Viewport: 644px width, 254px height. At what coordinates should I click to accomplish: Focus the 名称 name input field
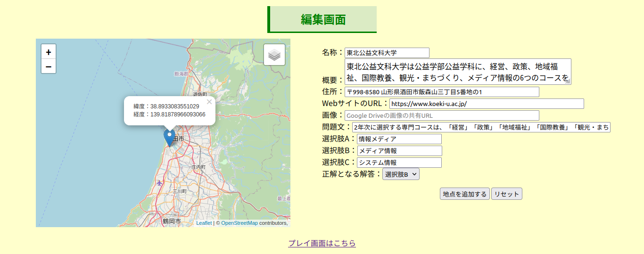click(387, 53)
